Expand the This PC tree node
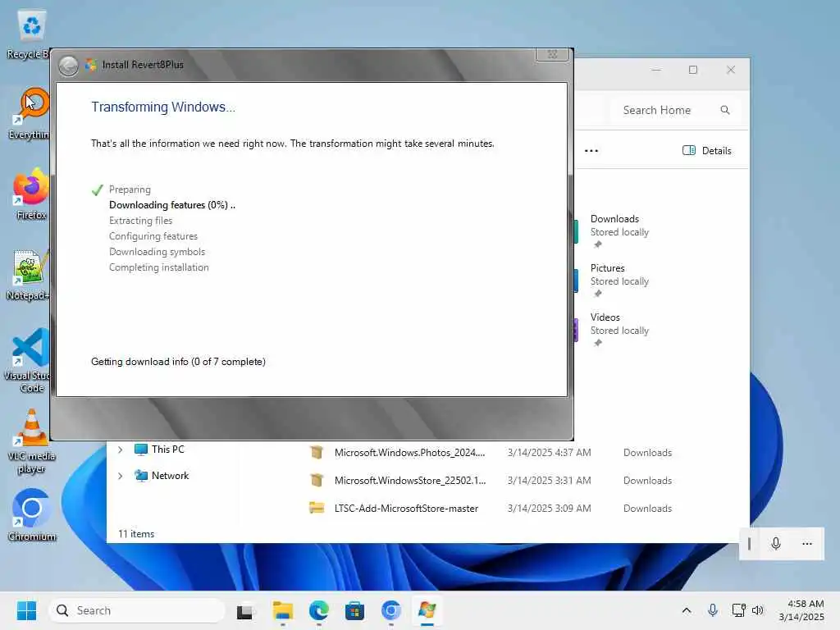Screen dimensions: 840x630 (121, 450)
